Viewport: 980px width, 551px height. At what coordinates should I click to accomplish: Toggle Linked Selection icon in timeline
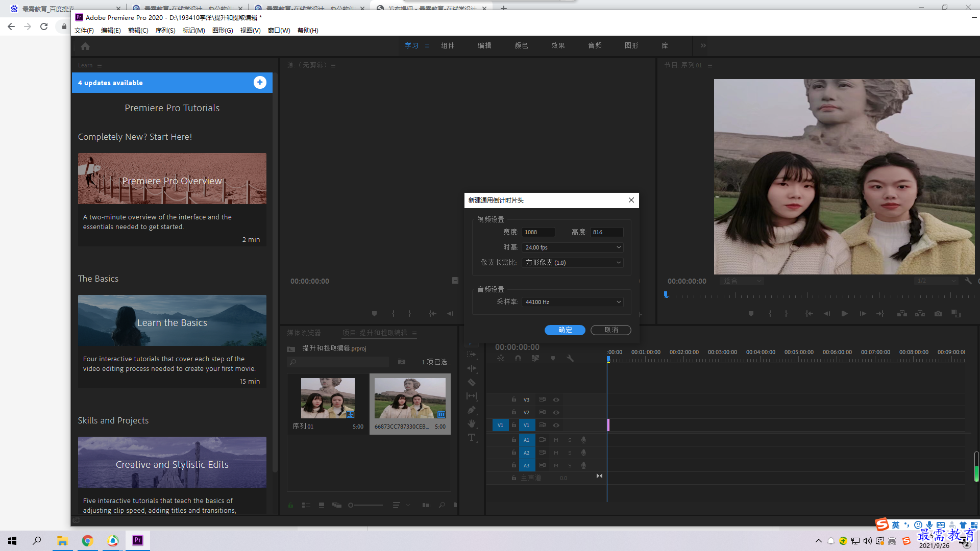(535, 358)
